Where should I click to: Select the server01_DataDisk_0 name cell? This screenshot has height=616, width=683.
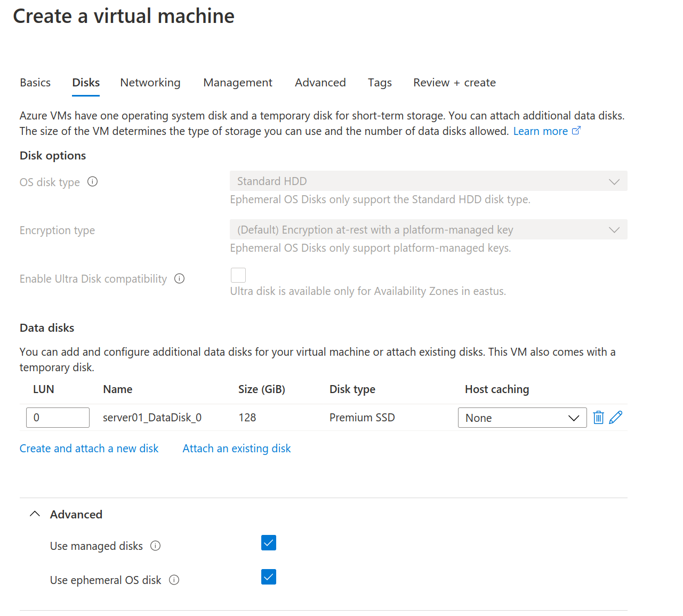[x=152, y=418]
